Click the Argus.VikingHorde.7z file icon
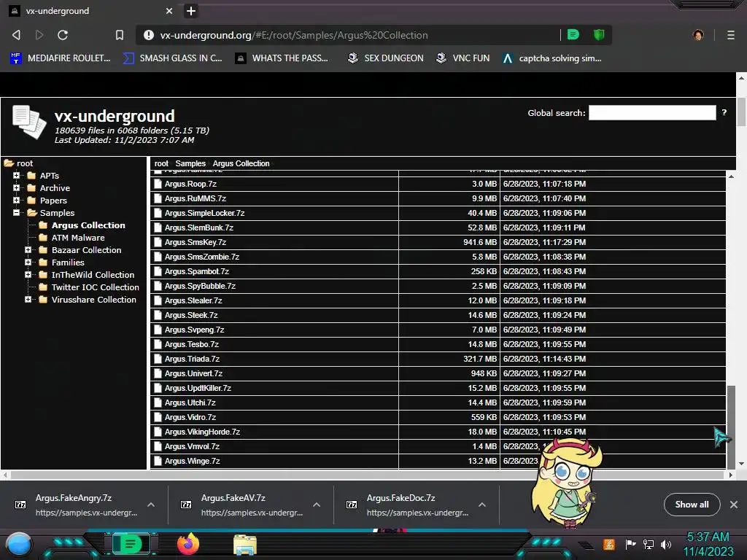Screen dimensions: 747x560 click(x=158, y=432)
